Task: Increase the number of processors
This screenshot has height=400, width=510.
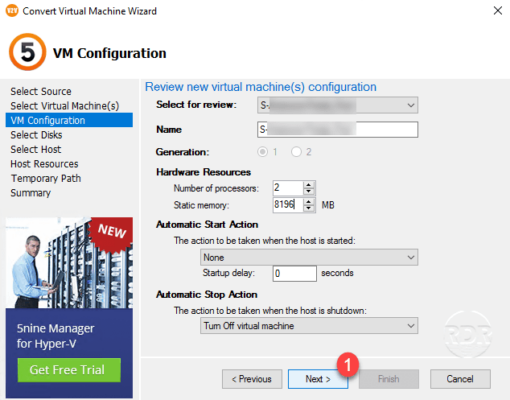Action: pos(309,184)
